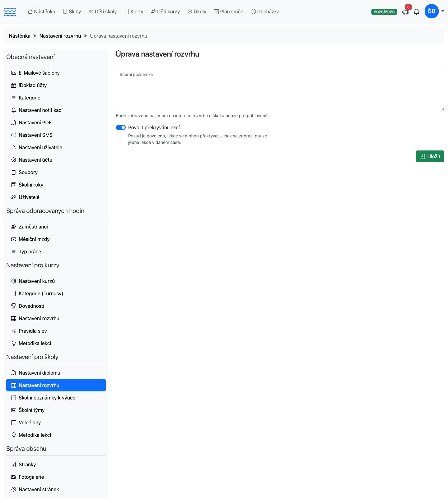Click the wave logo icon
Viewport: 448px width, 503px height.
click(10, 12)
